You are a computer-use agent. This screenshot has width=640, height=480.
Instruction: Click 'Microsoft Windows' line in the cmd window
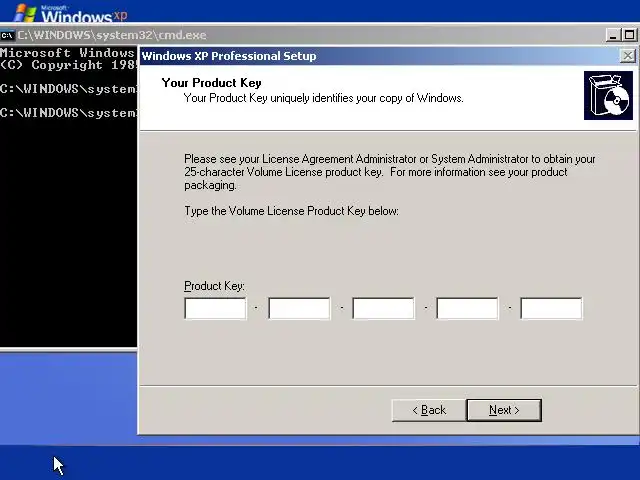67,53
